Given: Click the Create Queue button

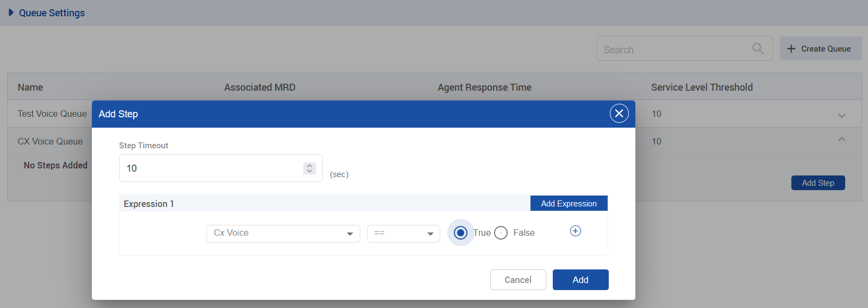Looking at the screenshot, I should tap(820, 49).
